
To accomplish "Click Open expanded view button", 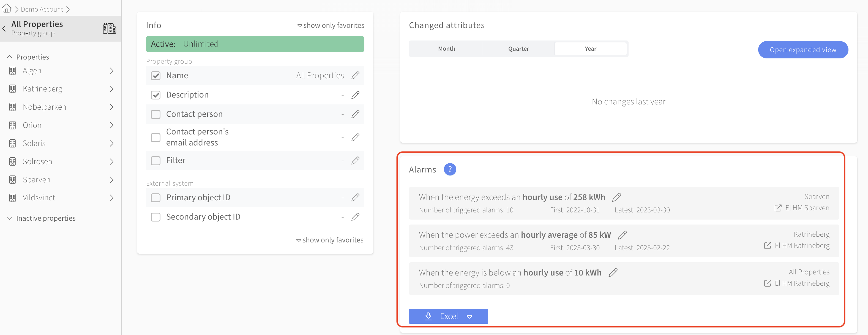I will pyautogui.click(x=803, y=50).
